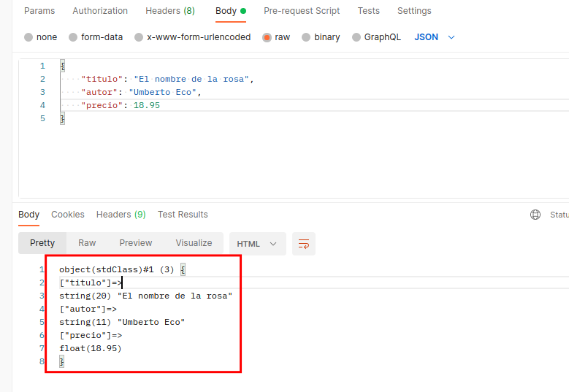Select the none body type radio button
The image size is (569, 392).
coord(28,37)
